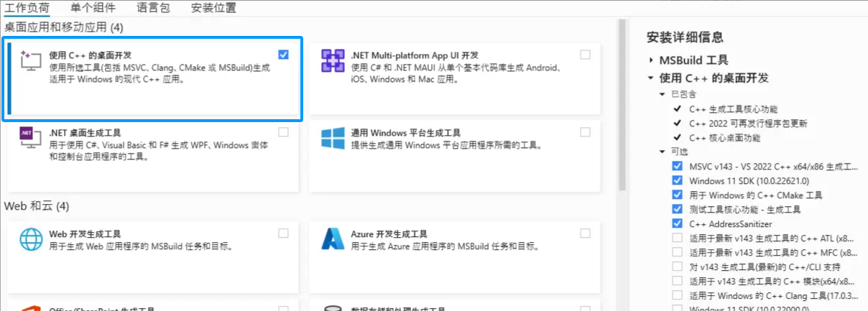Screen dimensions: 868x311
Task: Click the 桌面应用和移动应用 (4) section heading
Action: pyautogui.click(x=64, y=27)
